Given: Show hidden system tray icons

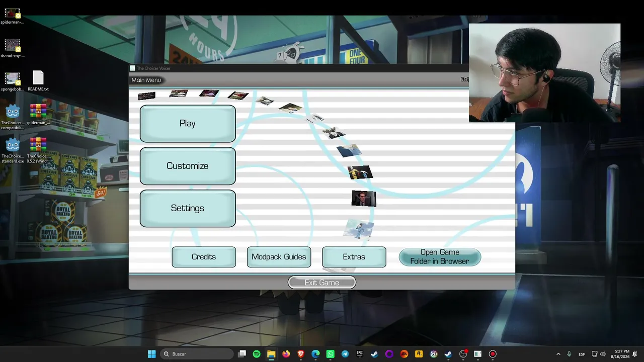Looking at the screenshot, I should [558, 354].
